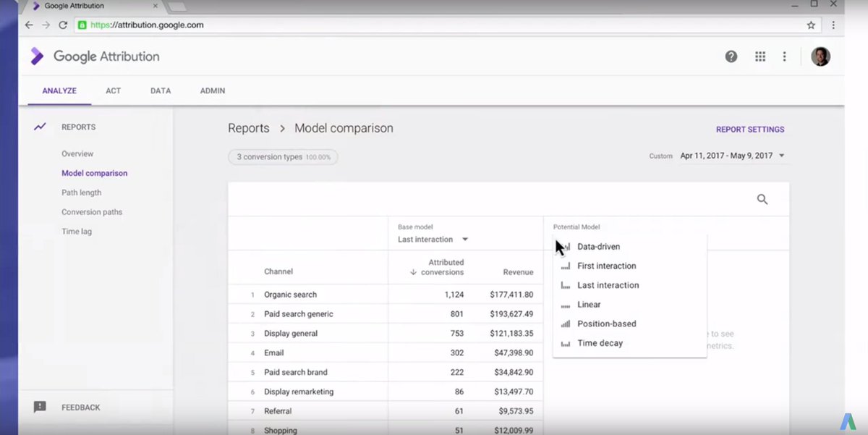Click the Position-based model icon
The image size is (868, 435).
[566, 324]
